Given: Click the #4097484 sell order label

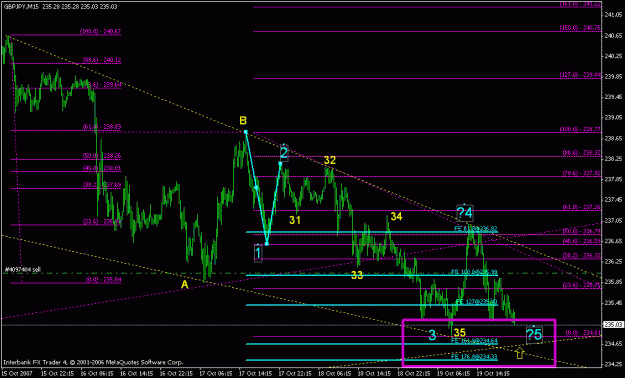Looking at the screenshot, I should pyautogui.click(x=22, y=270).
